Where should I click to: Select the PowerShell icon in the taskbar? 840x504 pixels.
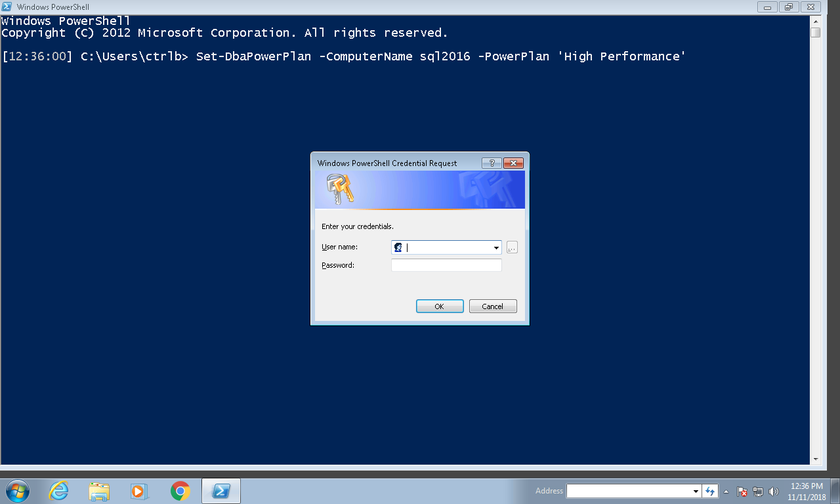220,490
